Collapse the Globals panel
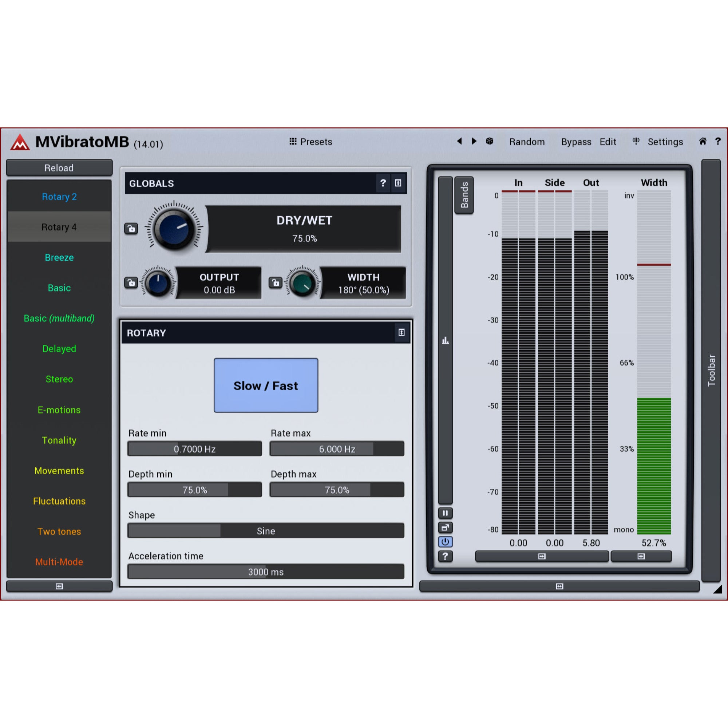 point(398,183)
